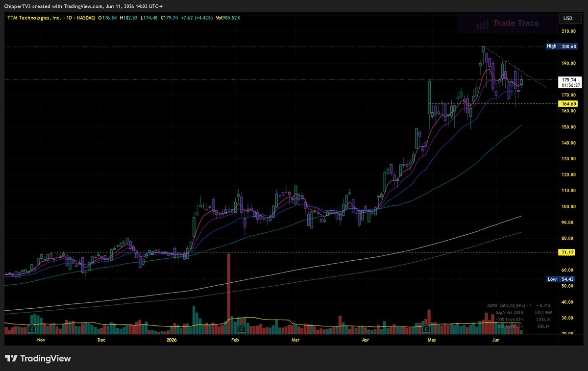Click the O176.54 open value
Screen dimensions: 588x371
click(x=107, y=18)
